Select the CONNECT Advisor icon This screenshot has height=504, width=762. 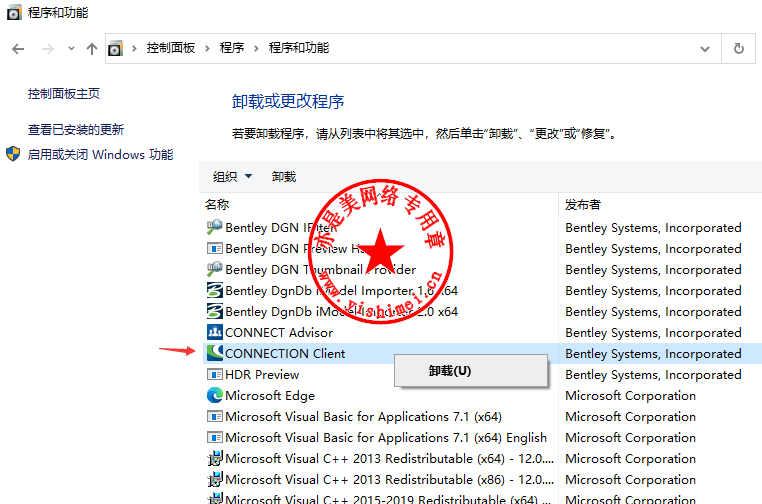click(214, 332)
